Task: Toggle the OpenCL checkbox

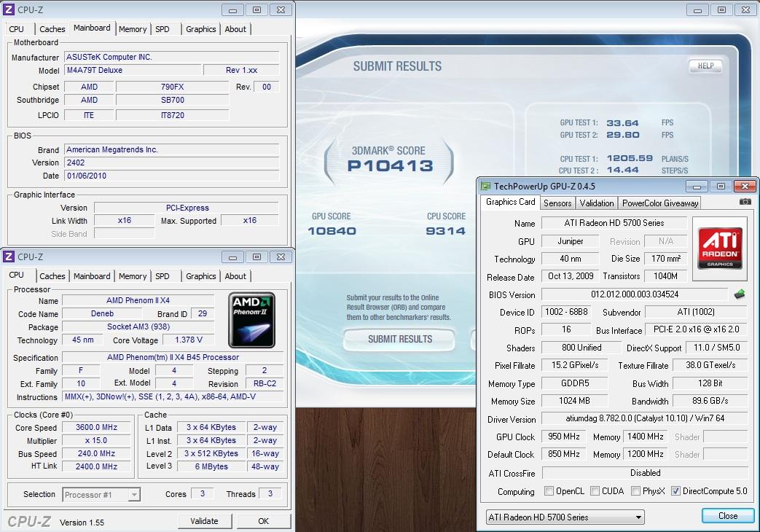Action: point(549,490)
